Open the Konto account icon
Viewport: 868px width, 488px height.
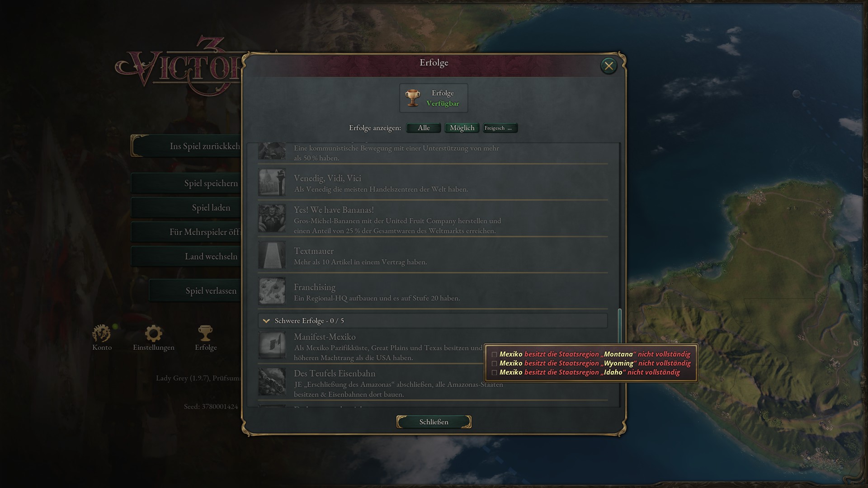pos(102,333)
